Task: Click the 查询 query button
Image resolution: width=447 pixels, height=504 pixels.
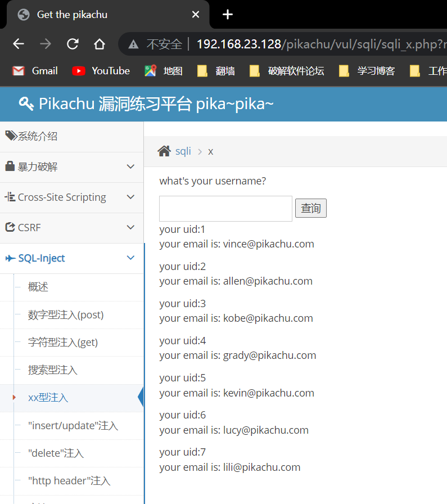Action: point(310,209)
